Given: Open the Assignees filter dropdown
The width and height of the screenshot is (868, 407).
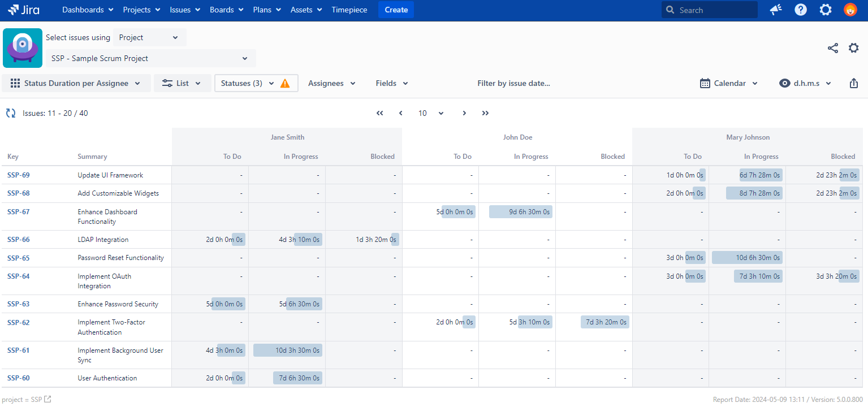Looking at the screenshot, I should [x=331, y=83].
